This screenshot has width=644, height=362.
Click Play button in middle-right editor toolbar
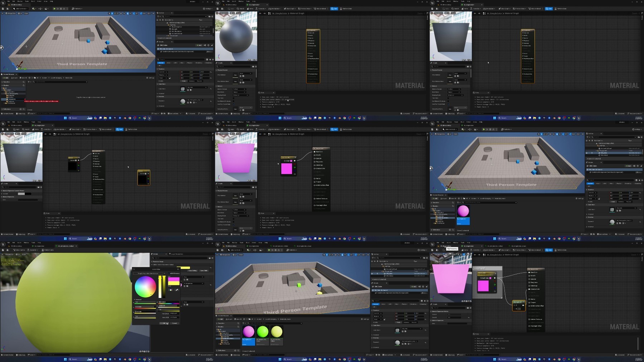pos(484,129)
